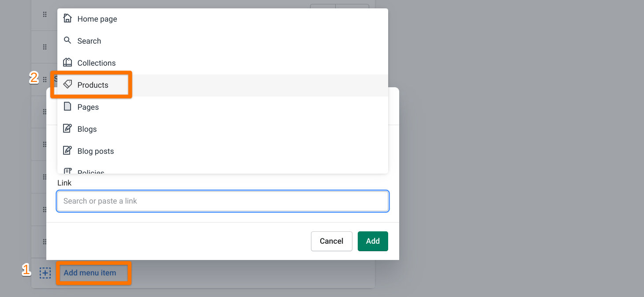The width and height of the screenshot is (644, 297).
Task: Click the Add menu item link
Action: pos(90,273)
